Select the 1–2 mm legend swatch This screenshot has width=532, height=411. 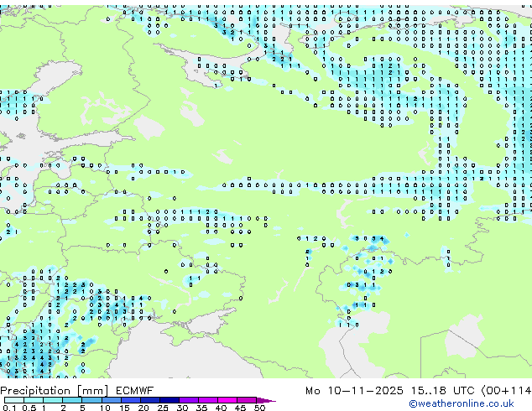(x=53, y=400)
